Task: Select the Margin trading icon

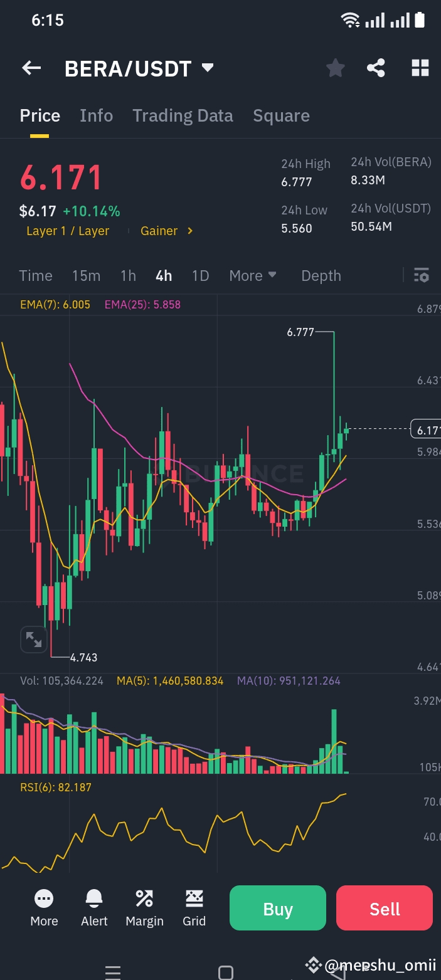Action: coord(144,906)
